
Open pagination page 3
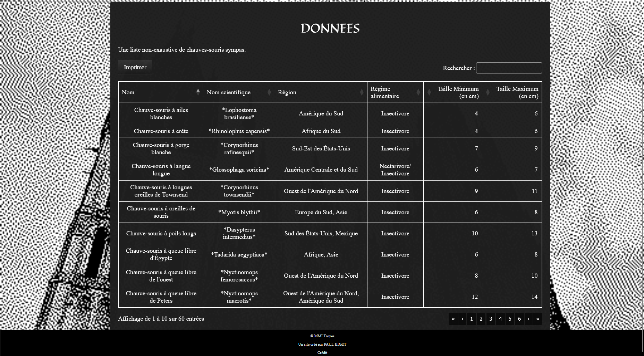(x=491, y=319)
